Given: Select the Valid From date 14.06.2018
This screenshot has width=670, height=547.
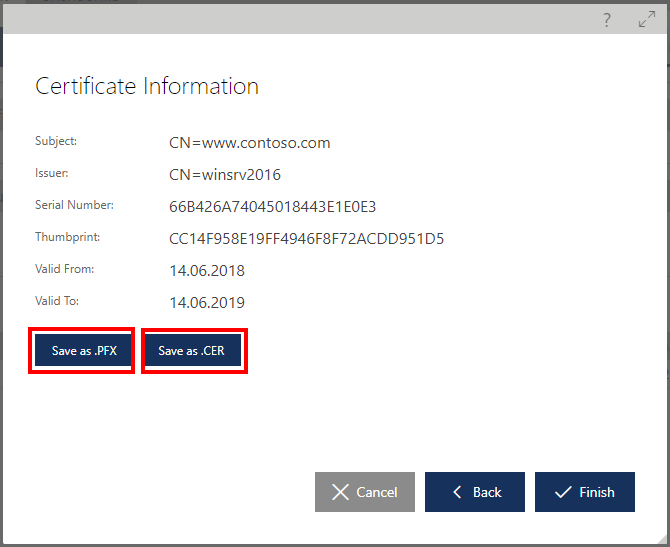Looking at the screenshot, I should [x=207, y=271].
